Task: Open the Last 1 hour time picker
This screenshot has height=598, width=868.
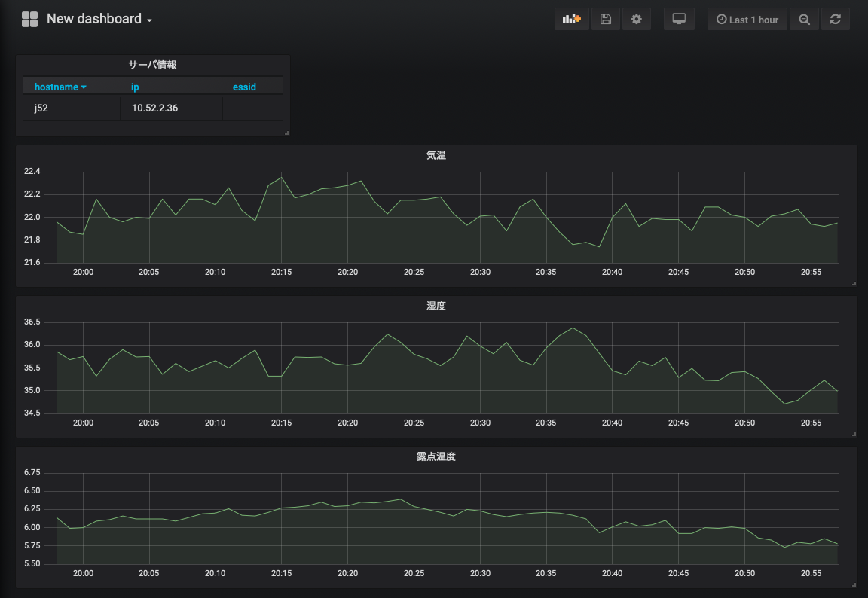Action: click(x=747, y=20)
